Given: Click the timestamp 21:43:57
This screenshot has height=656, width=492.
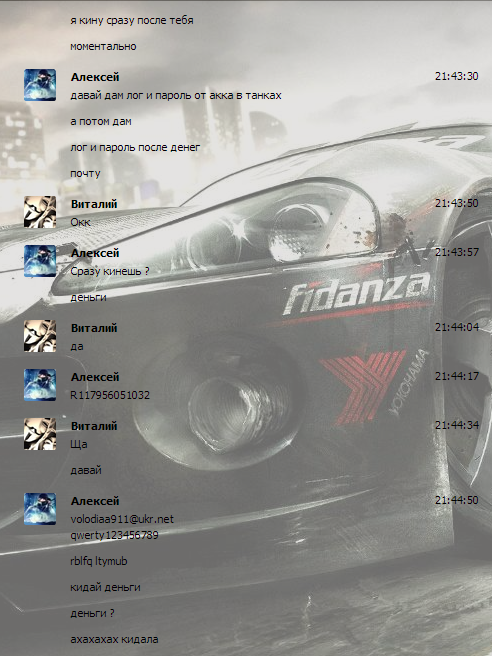Looking at the screenshot, I should (456, 252).
